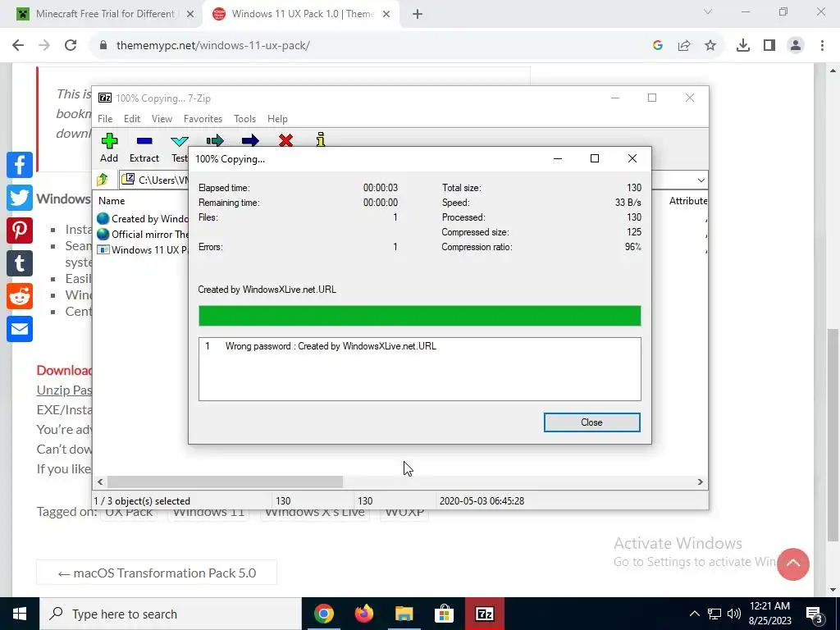Screen dimensions: 840x630
Task: Click the network icon in system tray
Action: point(714,614)
